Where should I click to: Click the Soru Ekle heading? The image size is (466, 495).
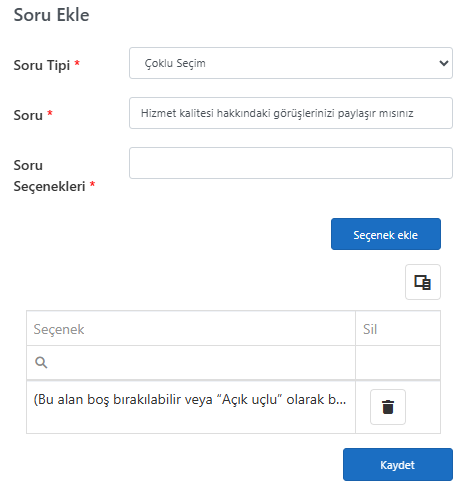tap(51, 15)
